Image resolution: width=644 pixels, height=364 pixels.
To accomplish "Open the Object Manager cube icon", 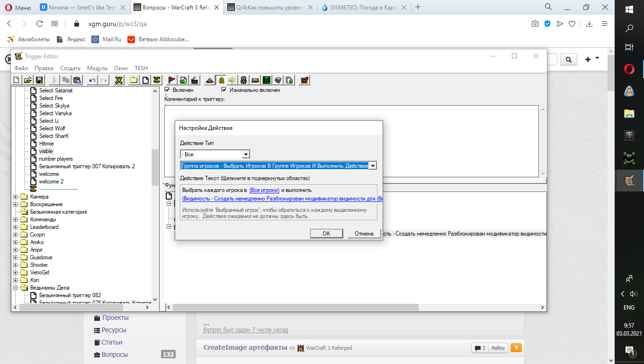I will point(278,80).
